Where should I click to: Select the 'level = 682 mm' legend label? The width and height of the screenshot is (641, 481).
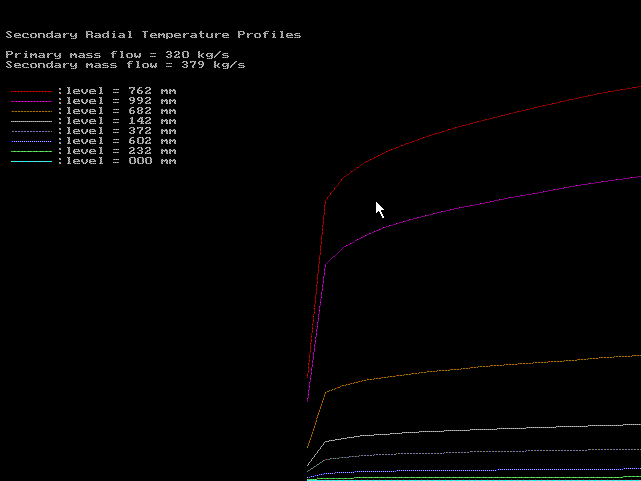point(120,111)
